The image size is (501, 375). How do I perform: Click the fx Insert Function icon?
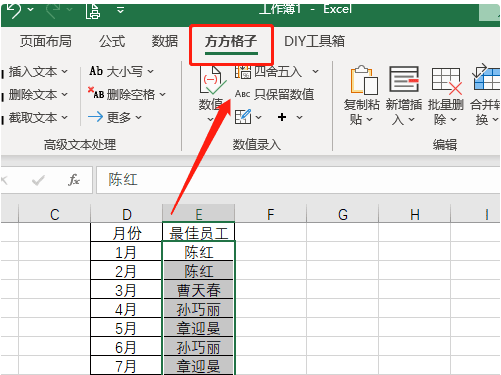click(x=74, y=180)
